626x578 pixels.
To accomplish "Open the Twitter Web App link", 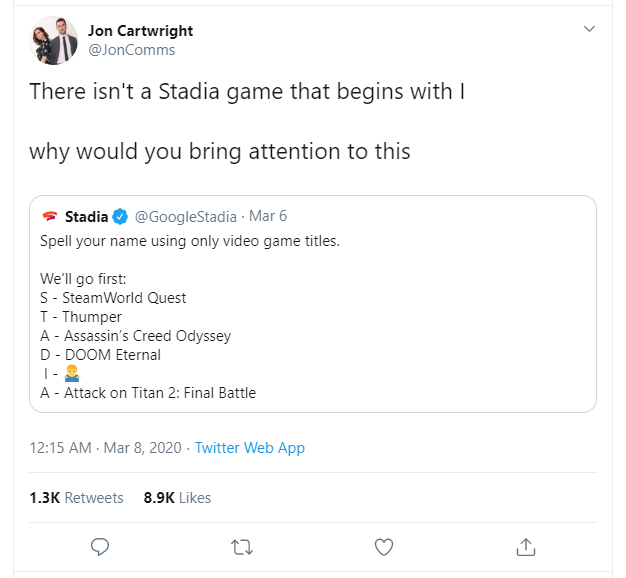I will pyautogui.click(x=249, y=448).
